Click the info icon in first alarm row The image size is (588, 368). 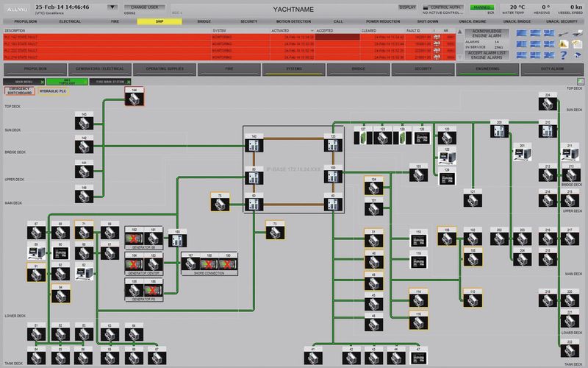pyautogui.click(x=437, y=38)
